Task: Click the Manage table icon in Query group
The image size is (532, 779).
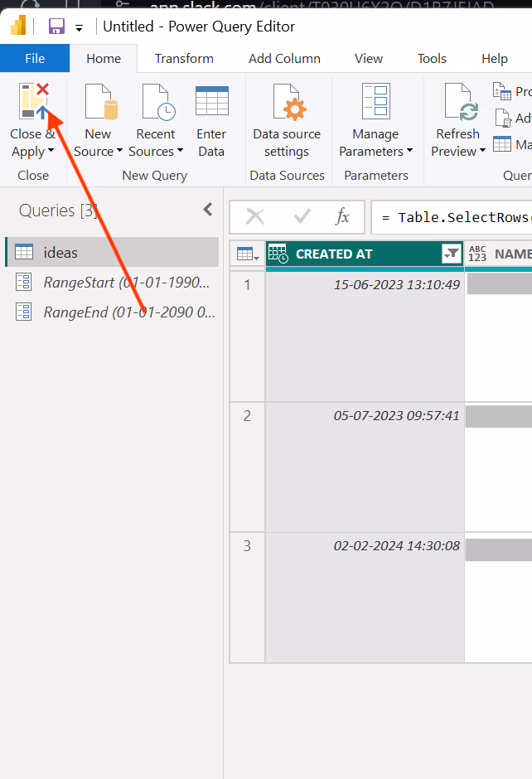Action: click(501, 144)
